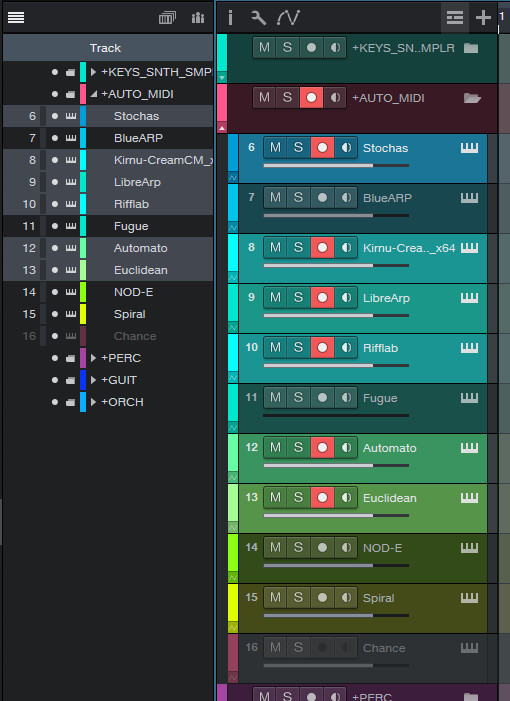Disarm record on +AUTO_MIDI folder track
510x701 pixels.
311,97
